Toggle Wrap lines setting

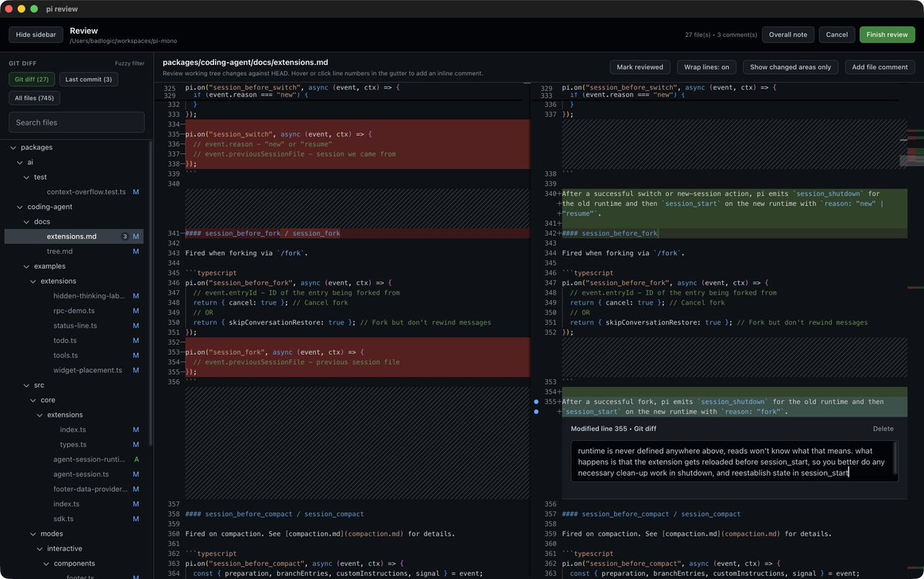pos(706,67)
